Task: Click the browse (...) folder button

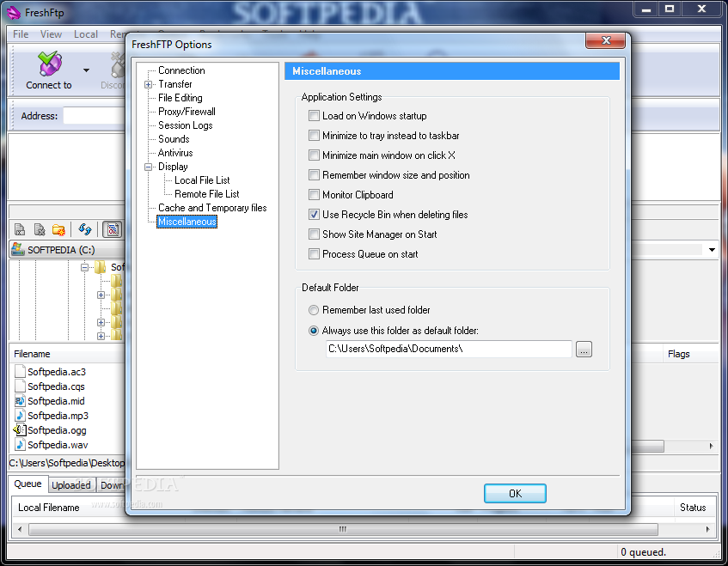Action: click(584, 350)
